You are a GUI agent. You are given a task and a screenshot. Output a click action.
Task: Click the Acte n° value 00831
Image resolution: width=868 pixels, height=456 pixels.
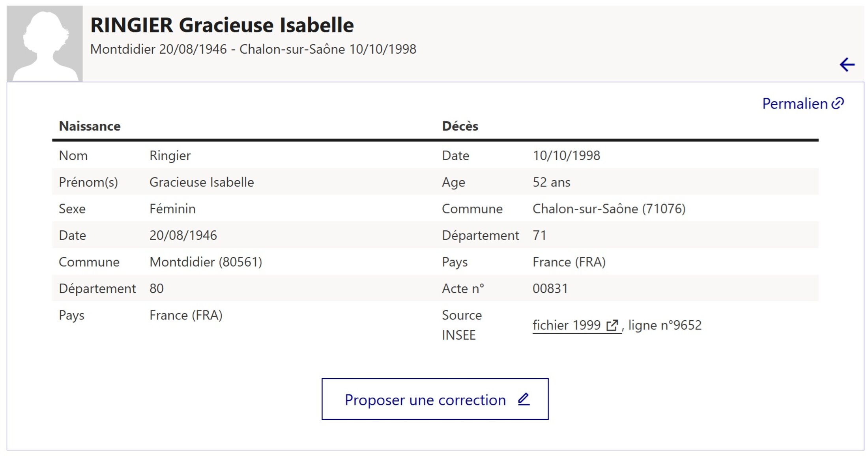pos(550,289)
